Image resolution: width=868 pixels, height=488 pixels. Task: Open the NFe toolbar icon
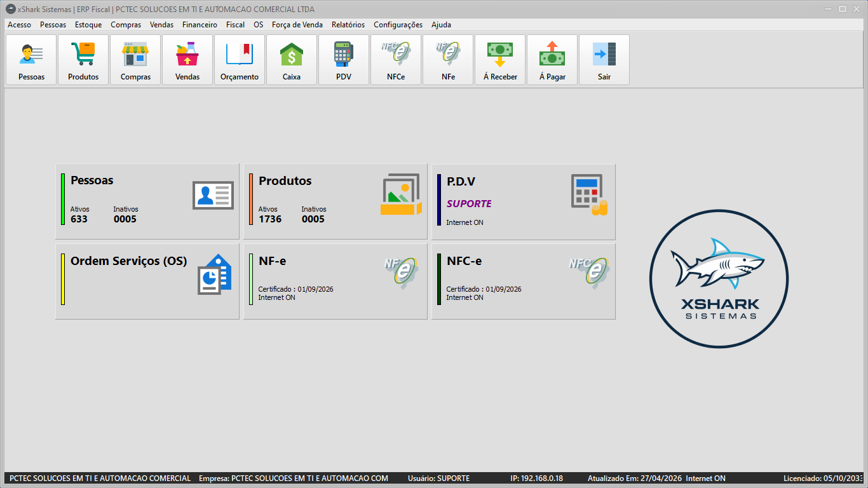click(x=448, y=60)
